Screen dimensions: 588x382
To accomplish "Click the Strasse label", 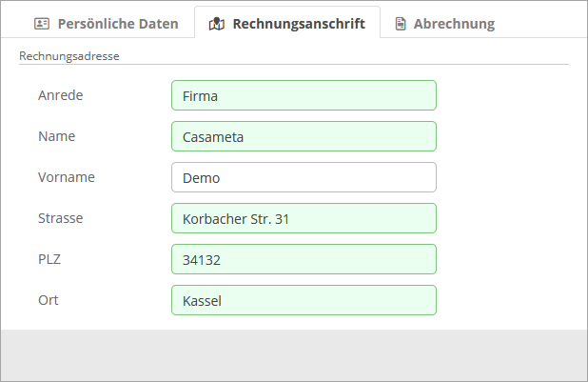I will (61, 218).
